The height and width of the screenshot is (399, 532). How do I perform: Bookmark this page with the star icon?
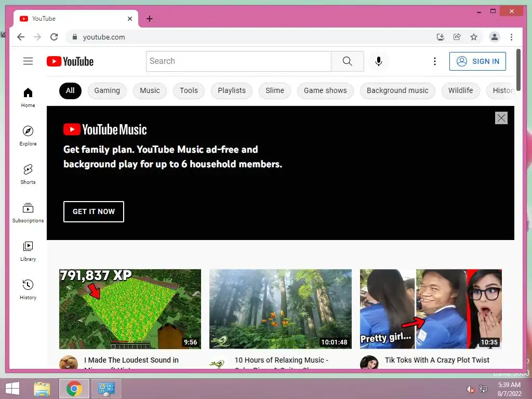pos(474,37)
